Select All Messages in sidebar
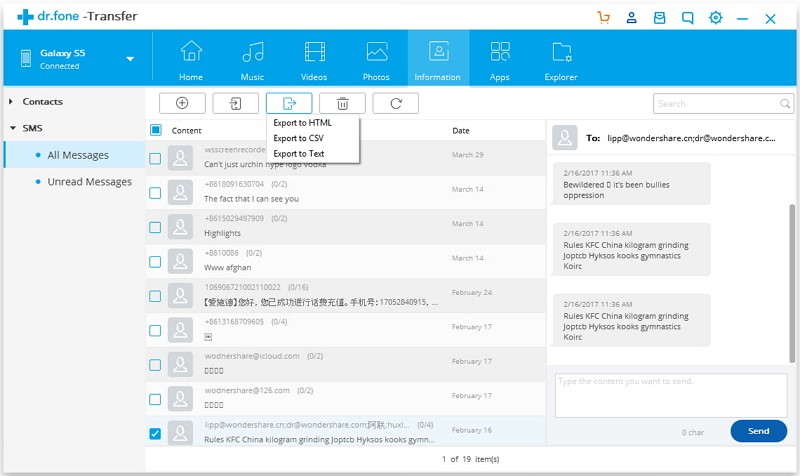Image resolution: width=800 pixels, height=476 pixels. [74, 155]
